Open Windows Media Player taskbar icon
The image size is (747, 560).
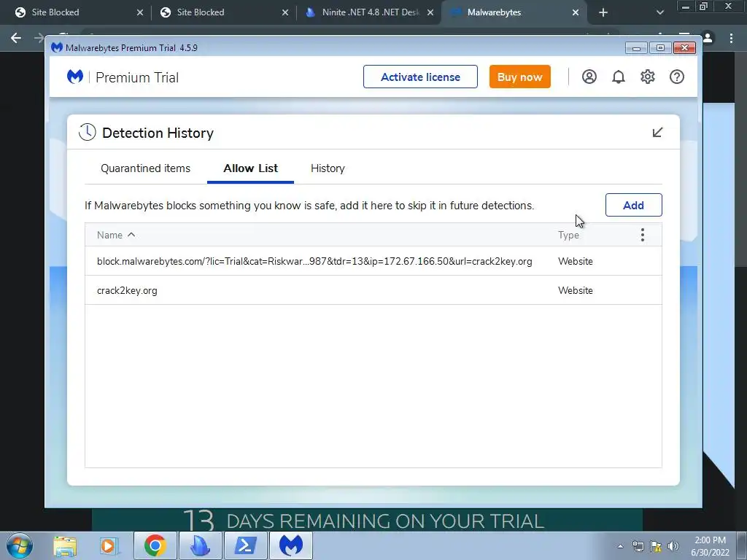tap(108, 545)
